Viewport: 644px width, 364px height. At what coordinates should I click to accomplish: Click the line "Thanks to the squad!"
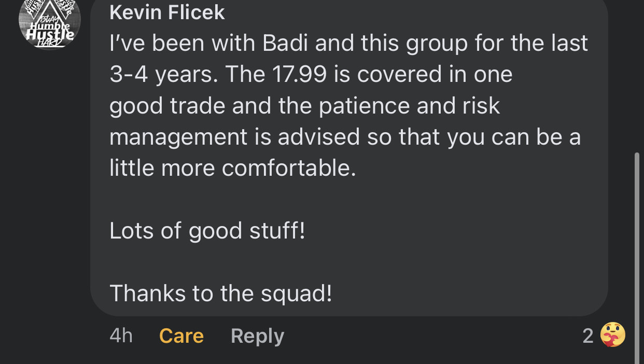pyautogui.click(x=220, y=293)
